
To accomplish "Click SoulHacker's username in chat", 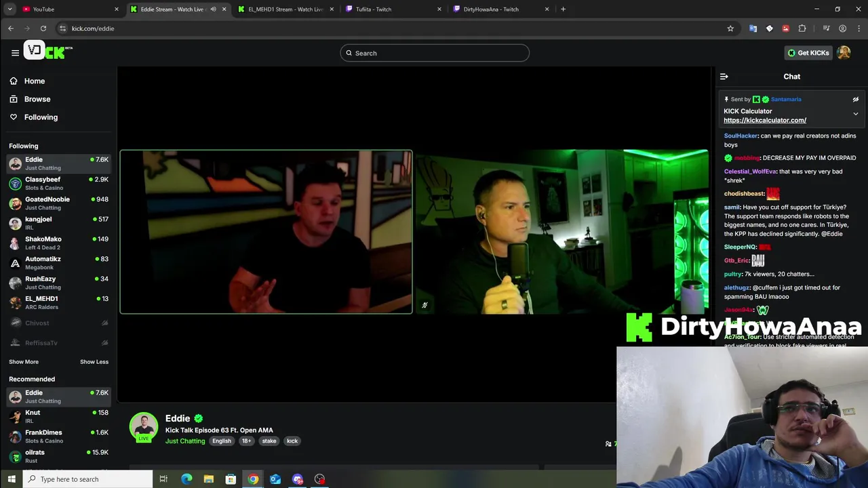I will coord(741,136).
